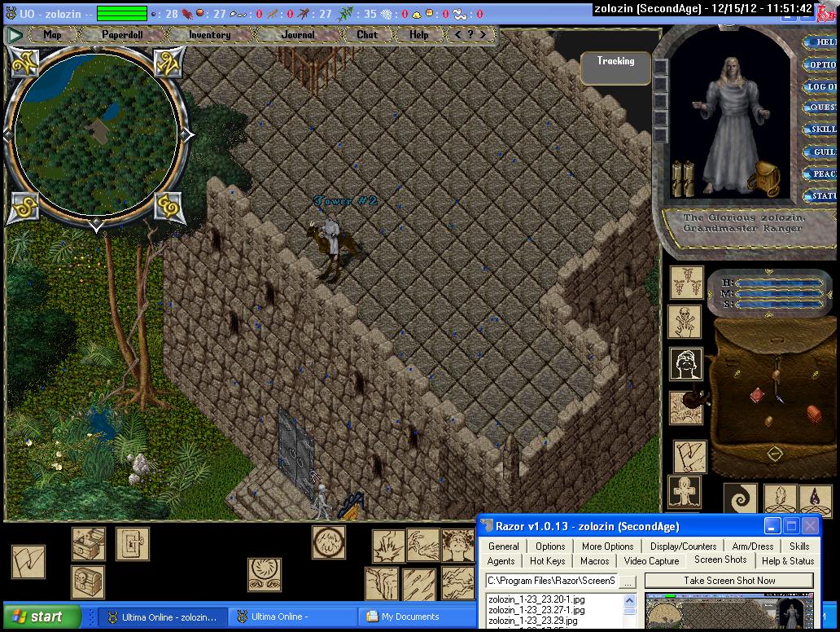Click the ankh figure icon
This screenshot has width=840, height=632.
685,493
